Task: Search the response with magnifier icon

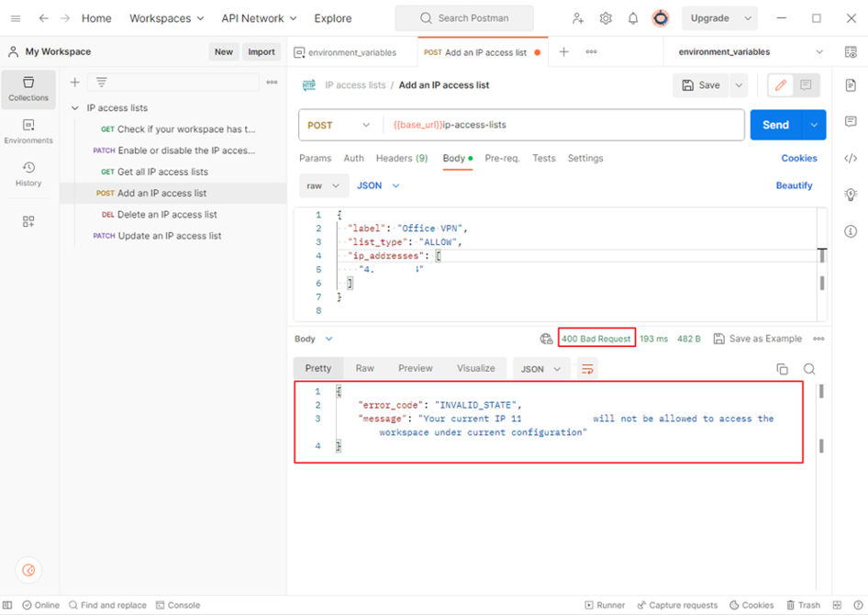Action: tap(809, 369)
